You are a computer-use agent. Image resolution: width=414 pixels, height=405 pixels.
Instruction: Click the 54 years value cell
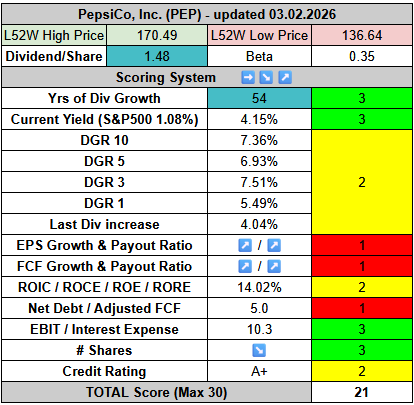point(259,98)
